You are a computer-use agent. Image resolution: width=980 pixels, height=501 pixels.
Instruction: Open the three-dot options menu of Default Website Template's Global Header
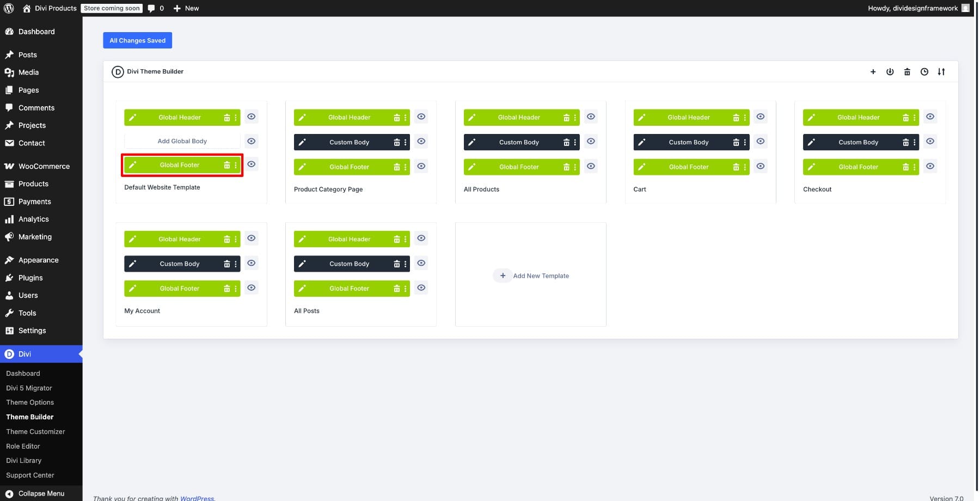pos(236,118)
